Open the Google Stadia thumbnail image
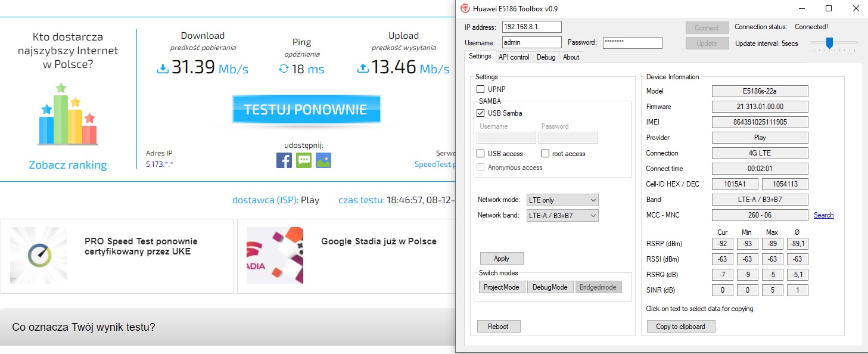 click(275, 255)
